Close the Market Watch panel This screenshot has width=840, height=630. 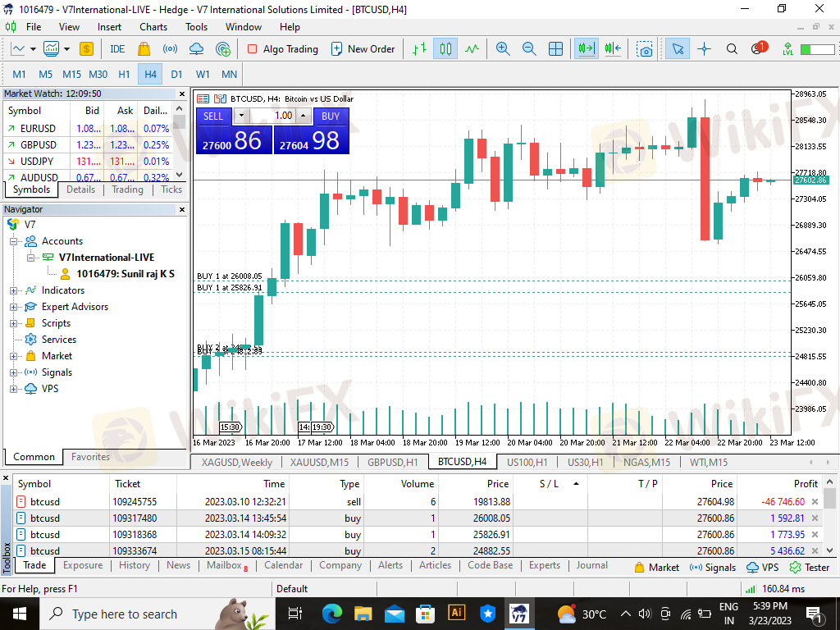(182, 94)
